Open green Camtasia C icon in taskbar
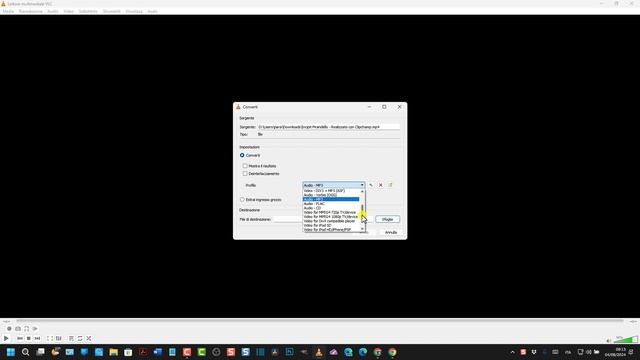The height and width of the screenshot is (360, 640). (202, 352)
